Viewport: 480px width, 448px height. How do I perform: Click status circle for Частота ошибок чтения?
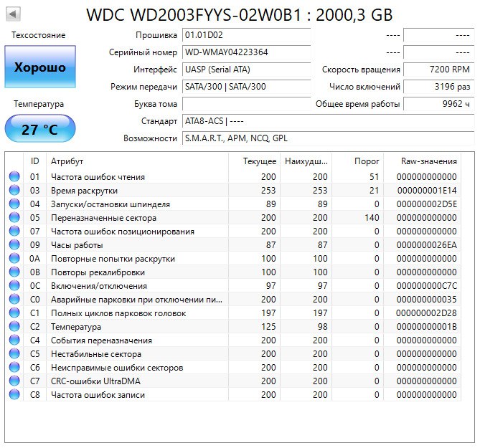pyautogui.click(x=14, y=176)
